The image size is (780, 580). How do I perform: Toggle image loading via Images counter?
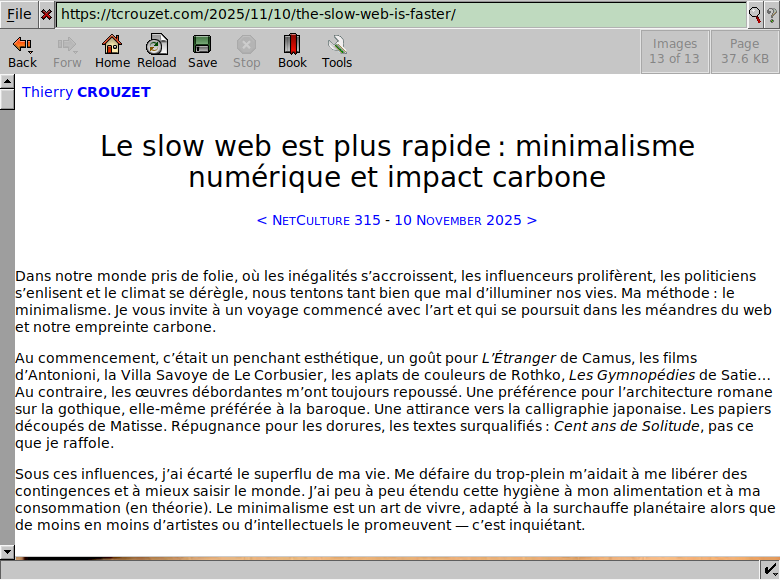675,51
